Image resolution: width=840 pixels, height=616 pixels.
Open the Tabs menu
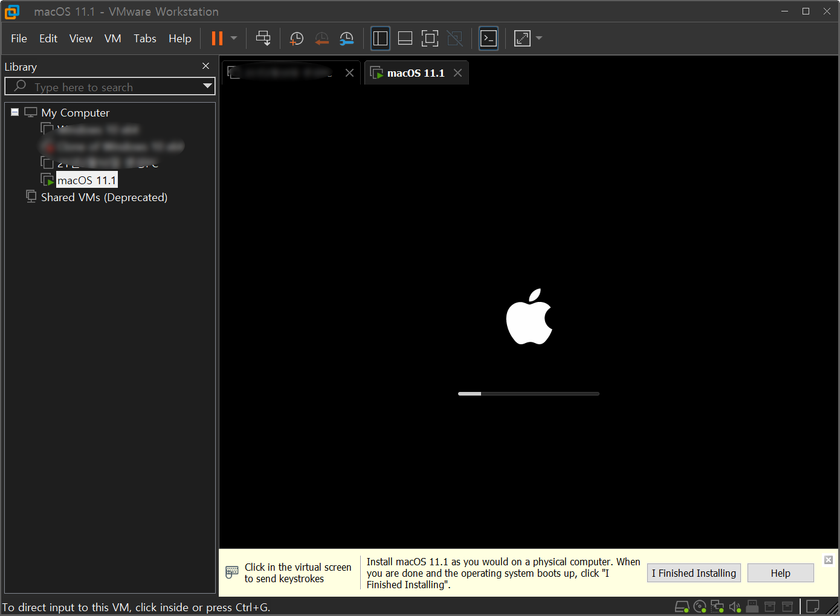pos(145,39)
